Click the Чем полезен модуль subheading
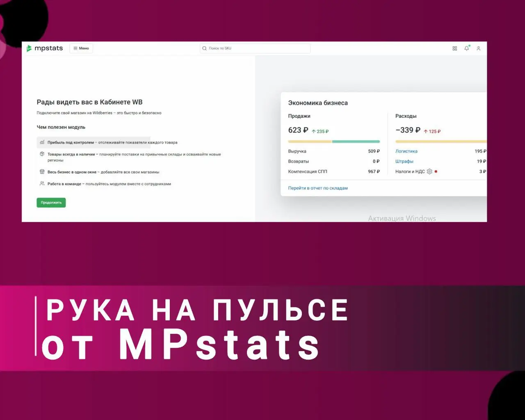 tap(61, 127)
